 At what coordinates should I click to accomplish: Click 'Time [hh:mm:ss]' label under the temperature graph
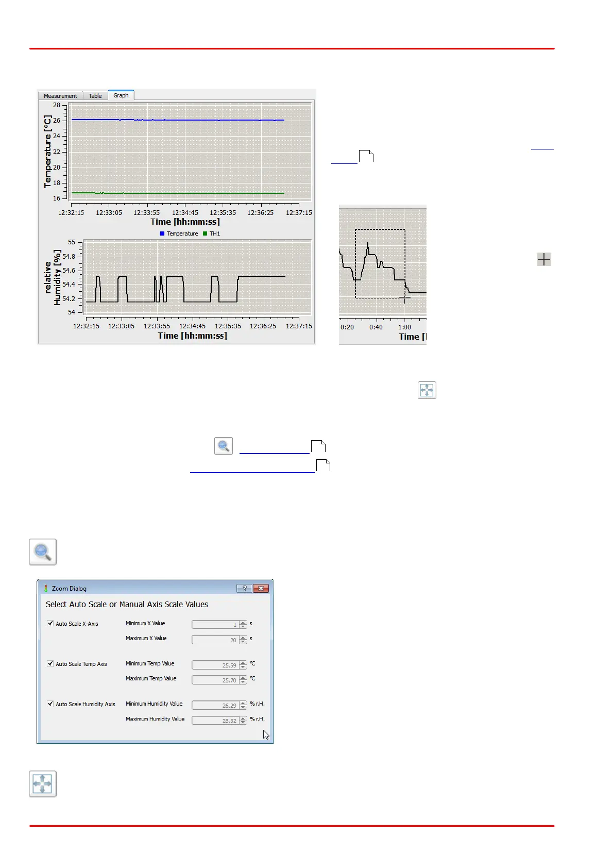(185, 222)
